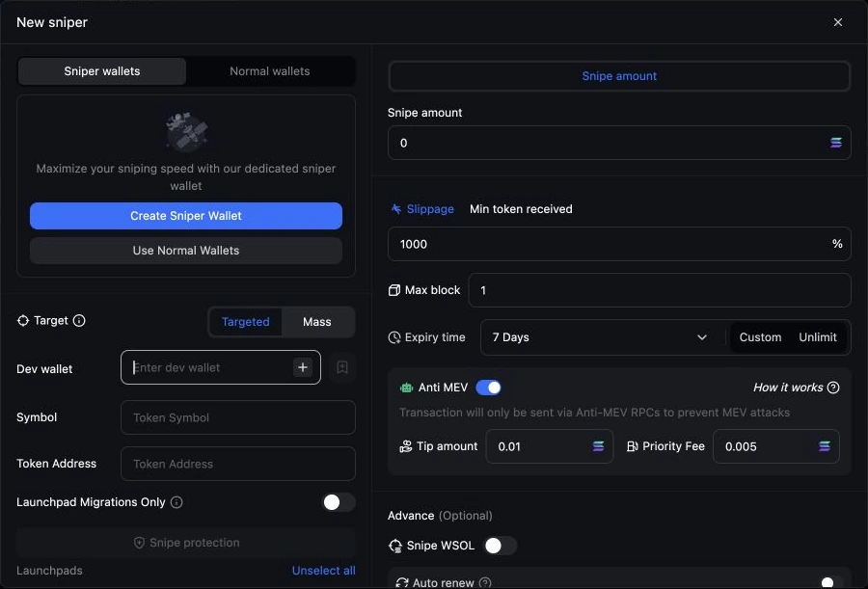The image size is (868, 589).
Task: Toggle Launchpad Migrations Only switch
Action: (339, 502)
